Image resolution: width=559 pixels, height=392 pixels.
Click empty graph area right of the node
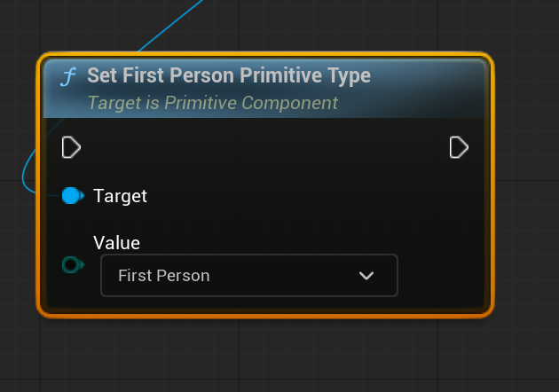coord(526,185)
